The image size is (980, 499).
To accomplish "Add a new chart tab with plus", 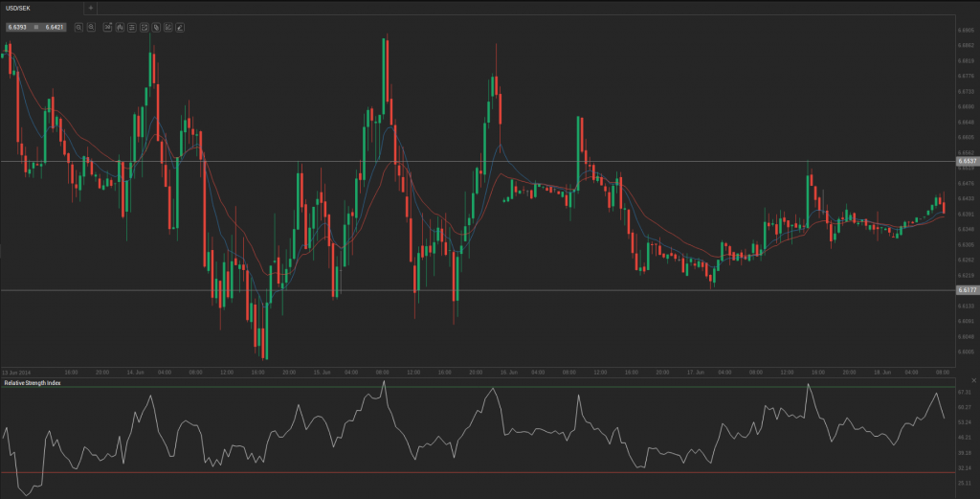I will click(91, 8).
